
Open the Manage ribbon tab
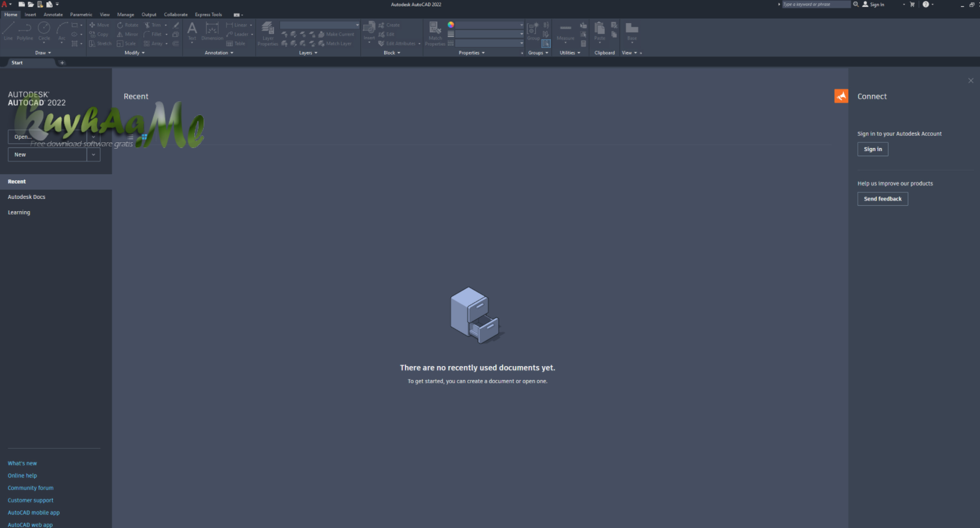coord(126,14)
